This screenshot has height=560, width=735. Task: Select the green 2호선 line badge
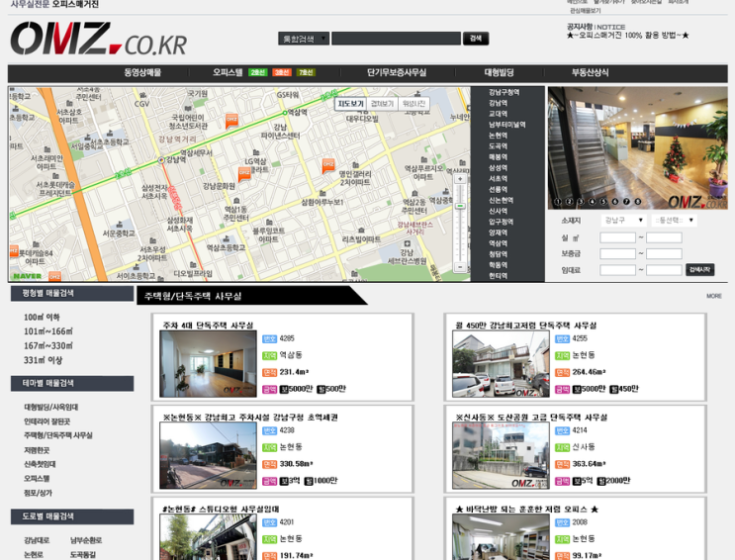pyautogui.click(x=258, y=72)
